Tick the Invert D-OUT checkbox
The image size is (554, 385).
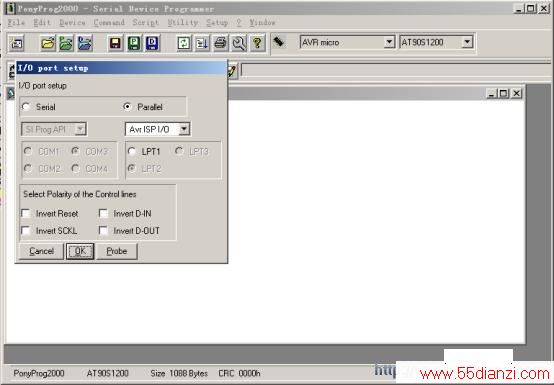point(104,231)
